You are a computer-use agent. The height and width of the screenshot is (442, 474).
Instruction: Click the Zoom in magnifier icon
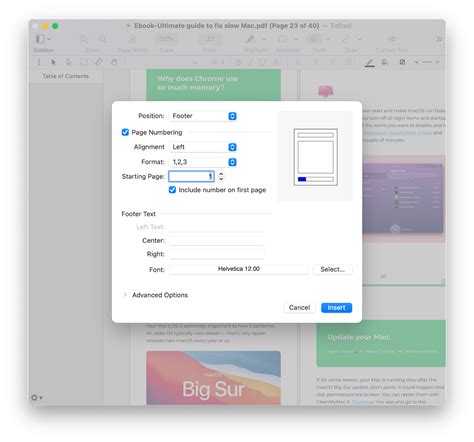102,39
